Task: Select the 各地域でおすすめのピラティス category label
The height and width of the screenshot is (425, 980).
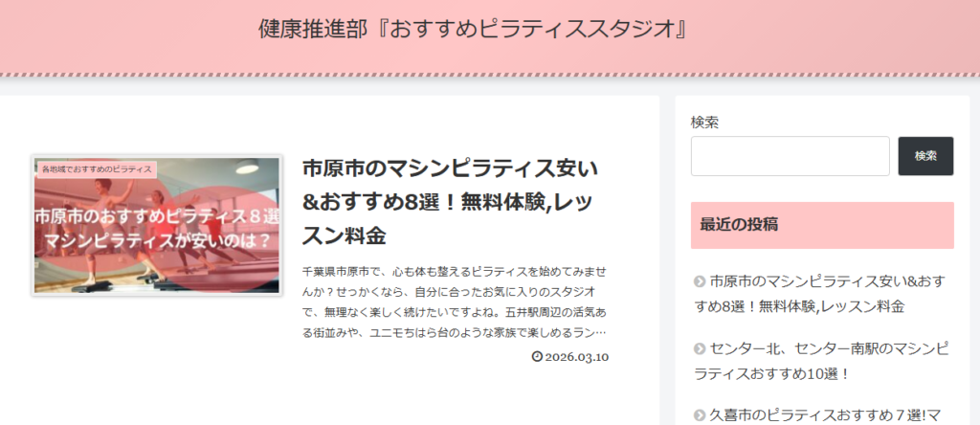Action: tap(97, 169)
